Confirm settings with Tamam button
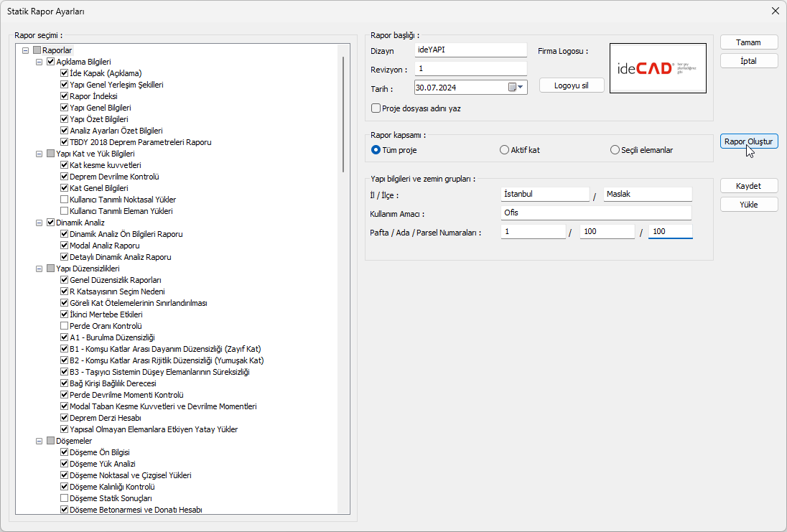Image resolution: width=787 pixels, height=532 pixels. [749, 42]
